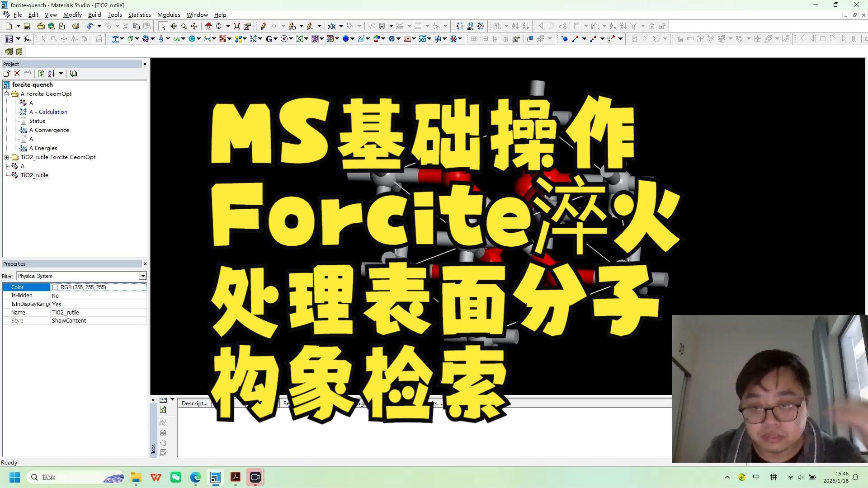Open the Filter dropdown in the Properties panel
This screenshot has height=488, width=868.
143,276
